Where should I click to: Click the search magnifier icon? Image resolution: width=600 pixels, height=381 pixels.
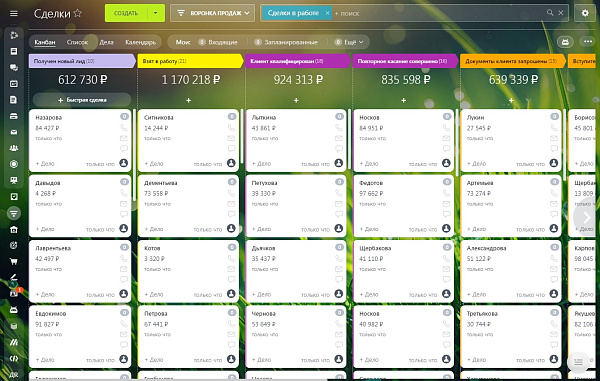[x=550, y=13]
